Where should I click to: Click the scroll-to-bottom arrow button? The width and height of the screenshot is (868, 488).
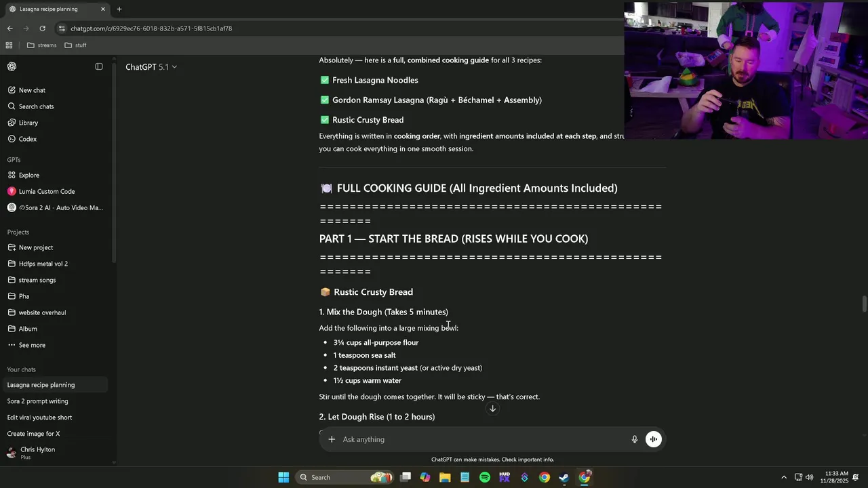point(493,408)
